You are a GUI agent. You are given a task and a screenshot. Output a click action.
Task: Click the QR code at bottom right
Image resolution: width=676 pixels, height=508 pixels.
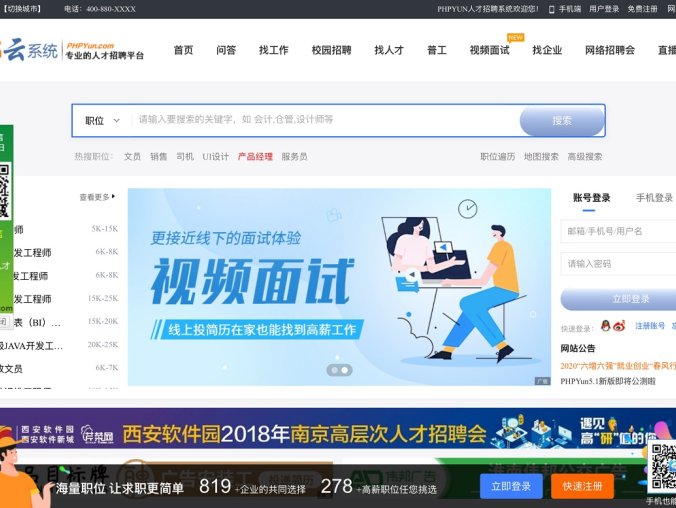(663, 467)
